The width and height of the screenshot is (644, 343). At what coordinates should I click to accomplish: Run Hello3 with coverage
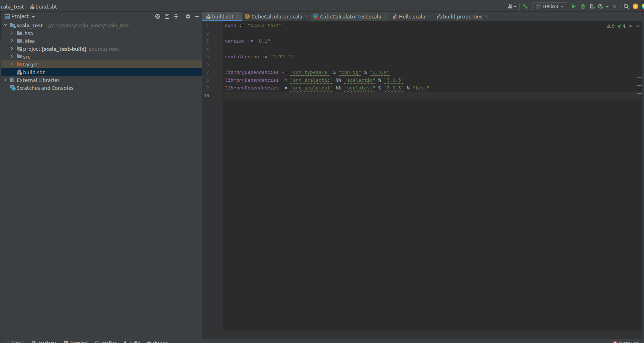592,6
